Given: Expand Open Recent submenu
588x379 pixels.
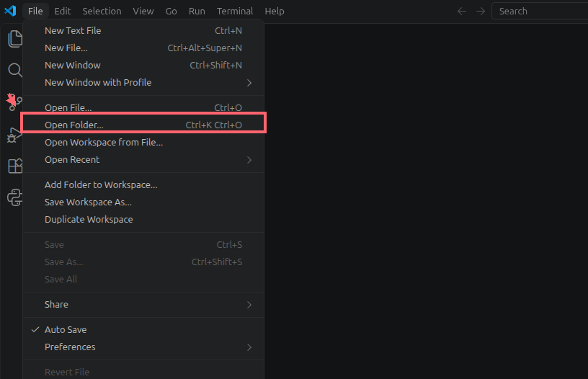Looking at the screenshot, I should (x=143, y=160).
